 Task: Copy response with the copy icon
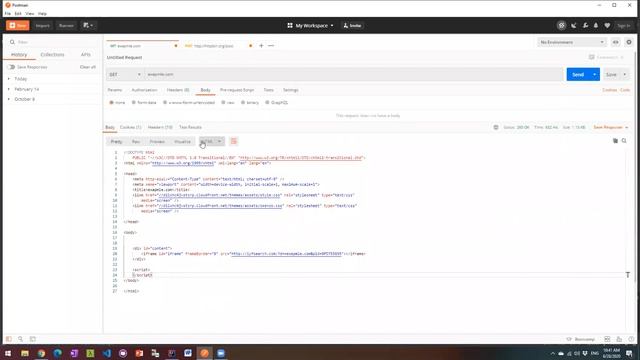click(615, 141)
